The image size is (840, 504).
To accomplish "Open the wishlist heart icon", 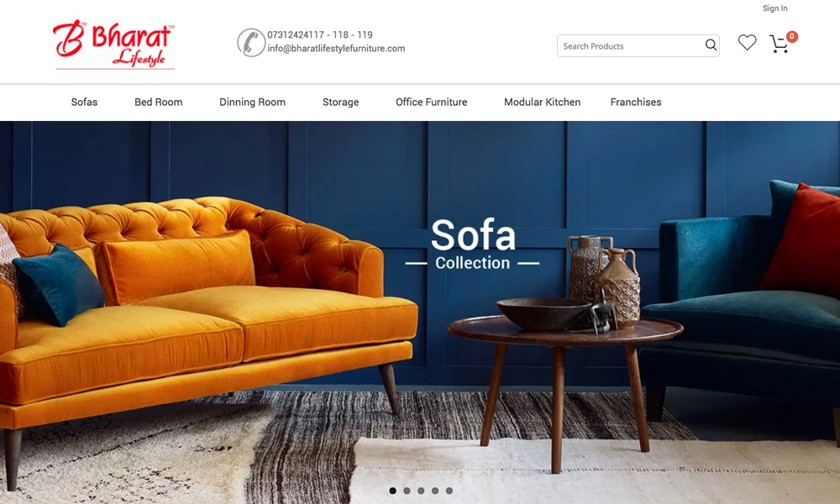I will point(747,42).
